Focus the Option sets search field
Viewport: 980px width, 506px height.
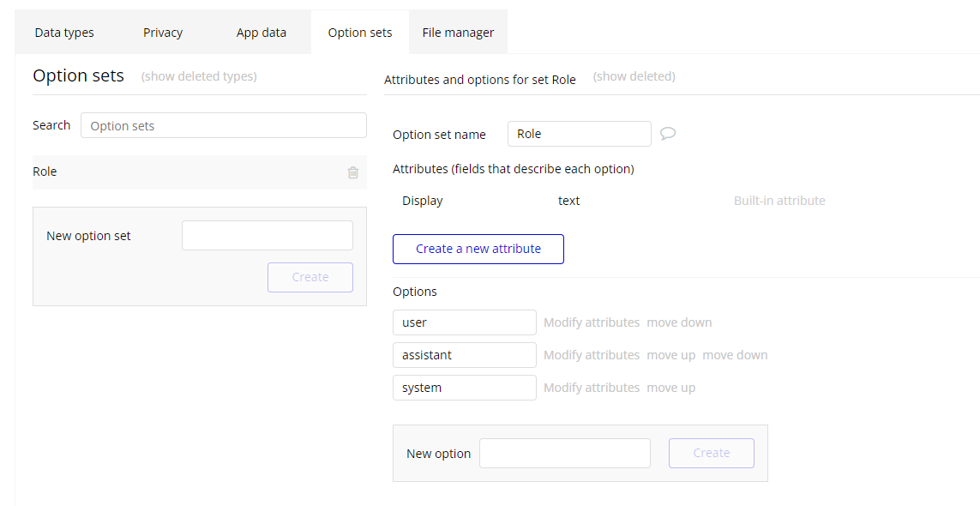224,126
